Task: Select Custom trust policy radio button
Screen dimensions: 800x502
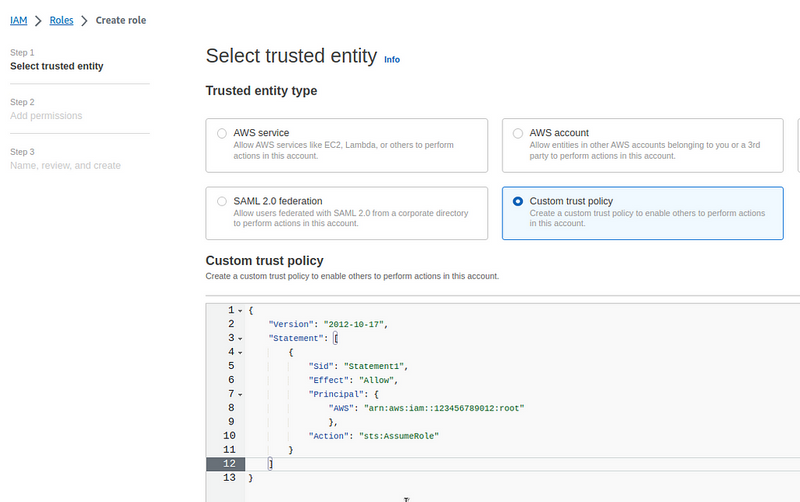Action: (x=518, y=202)
